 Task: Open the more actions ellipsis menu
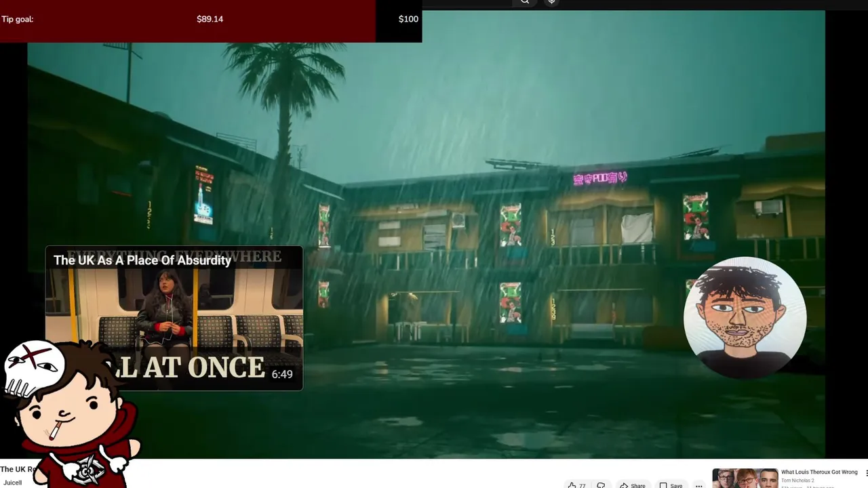point(699,485)
